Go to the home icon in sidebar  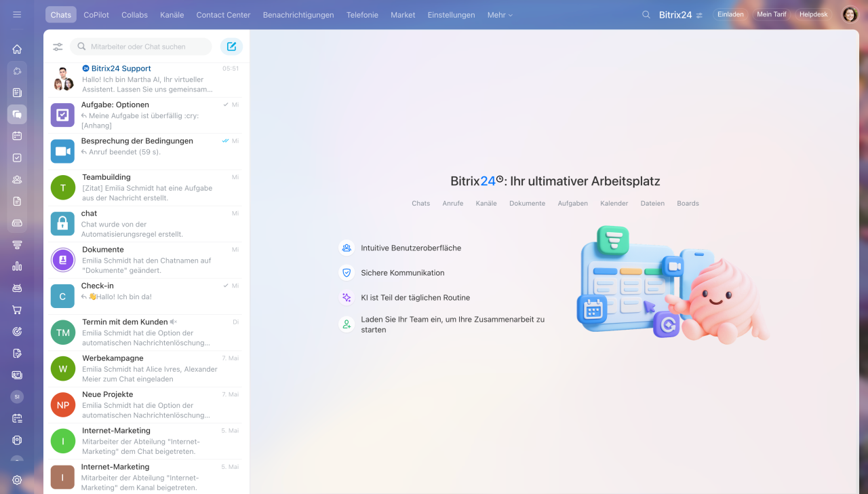(x=17, y=49)
